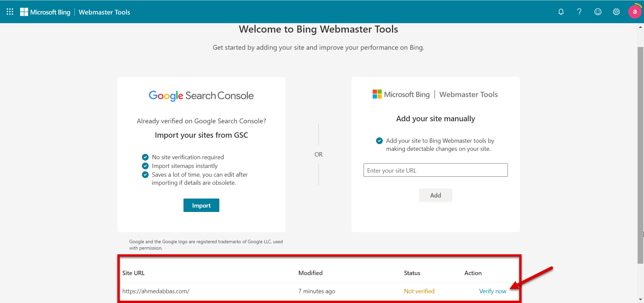
Task: Open the Microsoft apps launcher grid
Action: (x=10, y=12)
